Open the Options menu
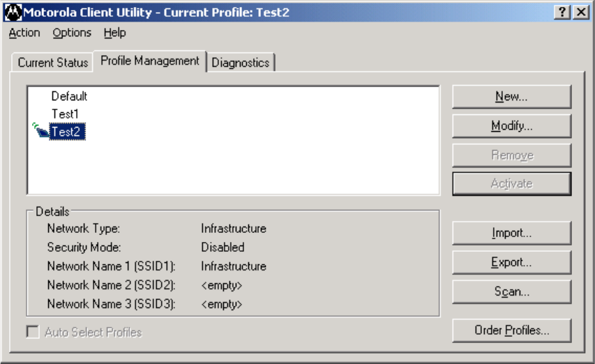This screenshot has height=364, width=595. pos(72,33)
